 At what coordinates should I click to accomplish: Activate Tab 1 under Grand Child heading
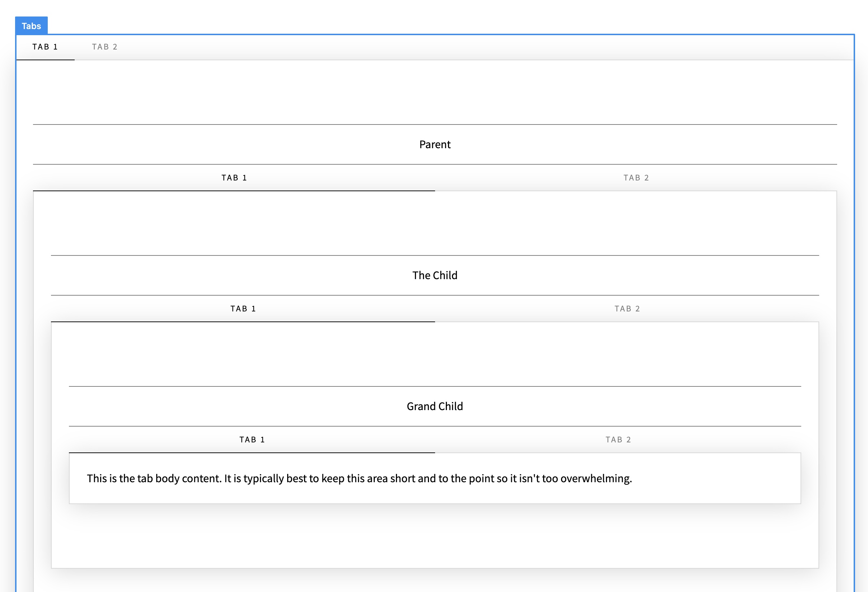252,440
